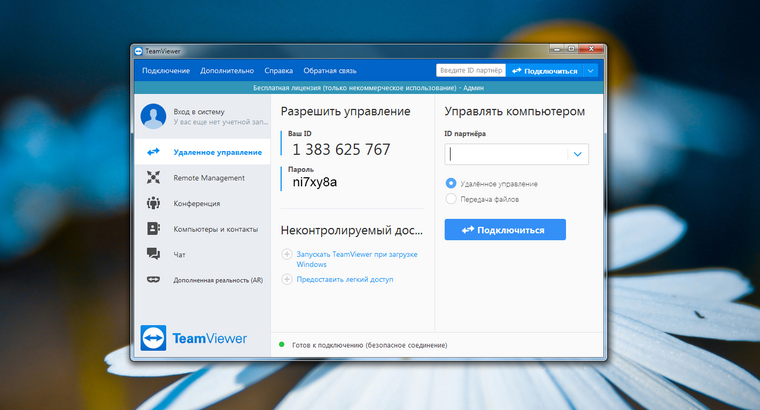This screenshot has width=760, height=410.
Task: Click Вход в систему sign-in text
Action: (x=199, y=111)
